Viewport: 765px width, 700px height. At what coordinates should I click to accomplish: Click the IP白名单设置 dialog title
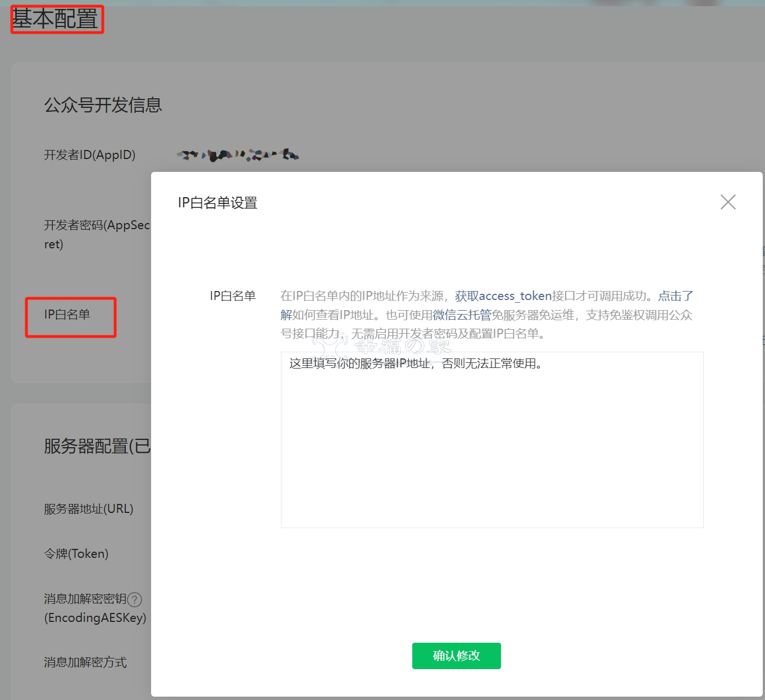[x=218, y=203]
